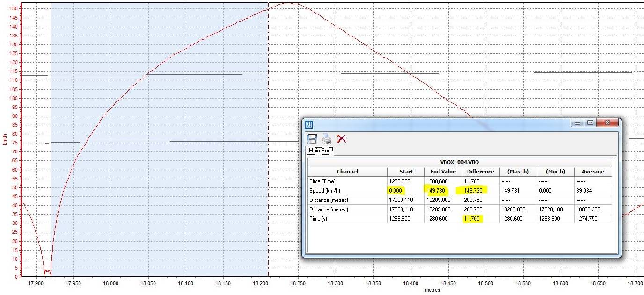Select the Speed (km/h) channel row

(x=460, y=190)
